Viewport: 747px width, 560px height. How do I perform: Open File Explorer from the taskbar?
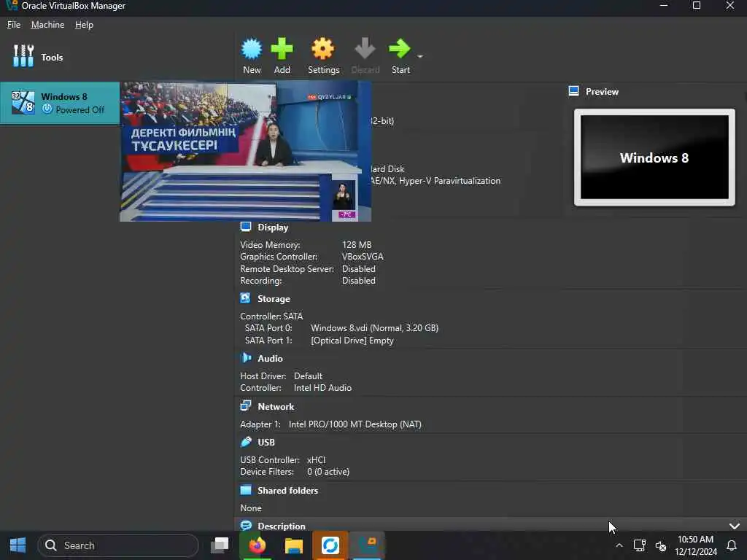(293, 545)
